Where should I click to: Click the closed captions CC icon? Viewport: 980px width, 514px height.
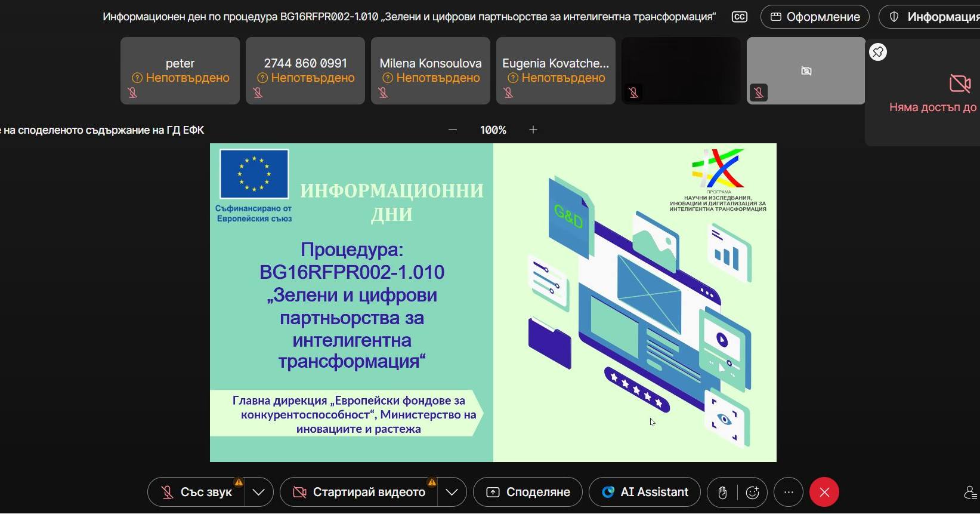coord(739,17)
